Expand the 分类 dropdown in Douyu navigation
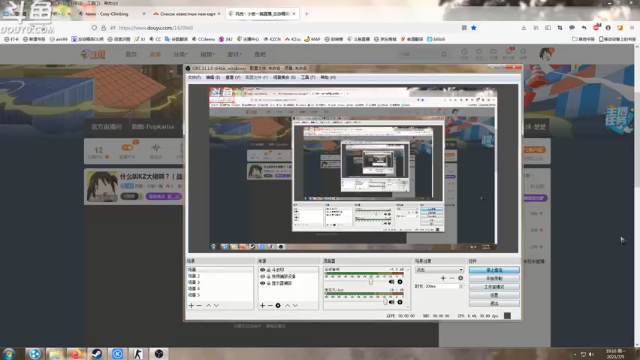The width and height of the screenshot is (640, 360). [180, 54]
